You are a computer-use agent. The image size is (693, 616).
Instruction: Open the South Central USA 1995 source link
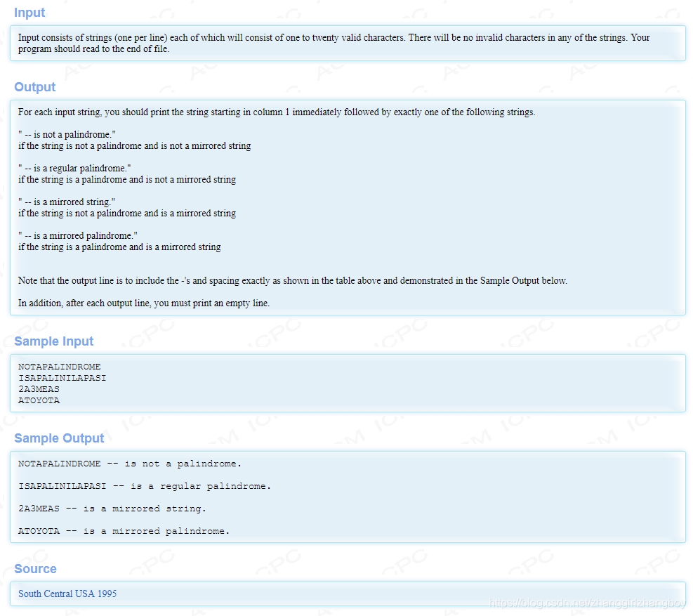click(x=67, y=594)
